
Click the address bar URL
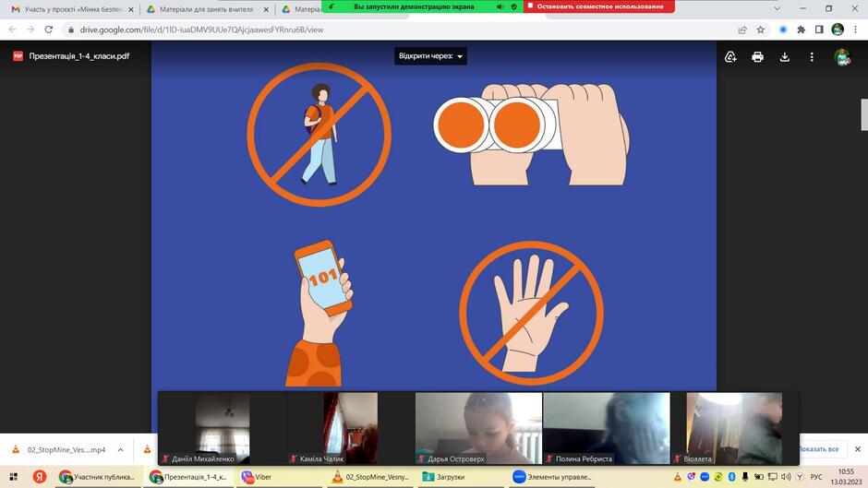(x=201, y=30)
